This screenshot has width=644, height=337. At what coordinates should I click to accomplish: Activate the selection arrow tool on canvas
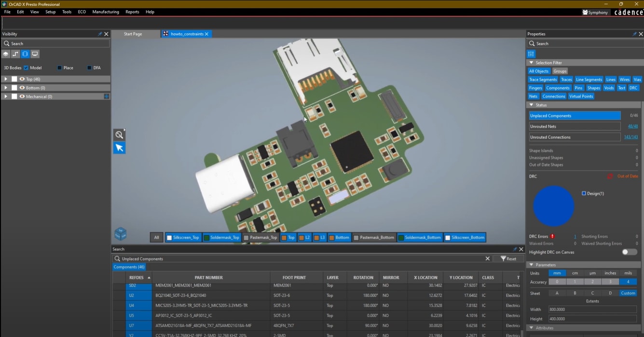click(119, 148)
